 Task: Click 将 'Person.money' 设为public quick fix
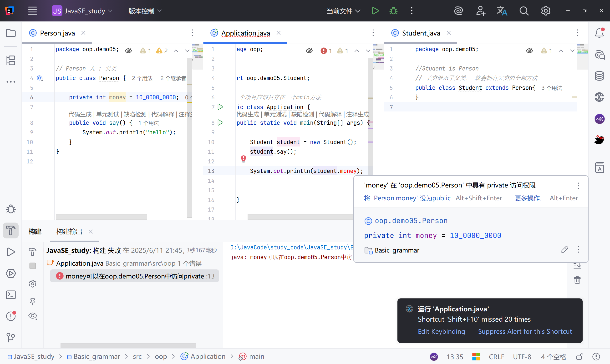pos(407,198)
